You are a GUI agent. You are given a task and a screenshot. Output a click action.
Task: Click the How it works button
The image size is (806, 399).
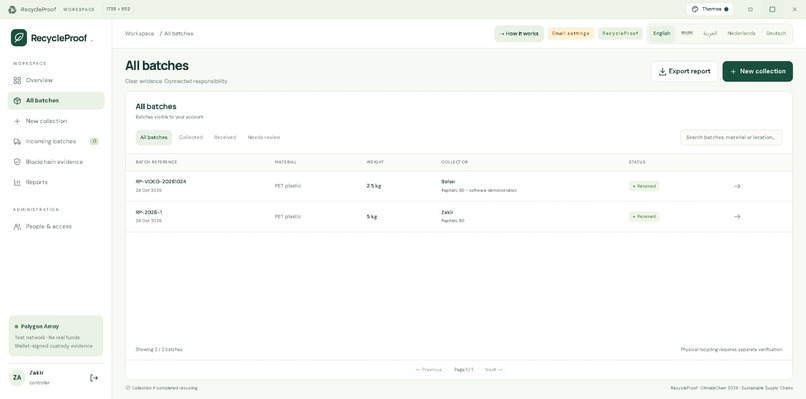(519, 33)
